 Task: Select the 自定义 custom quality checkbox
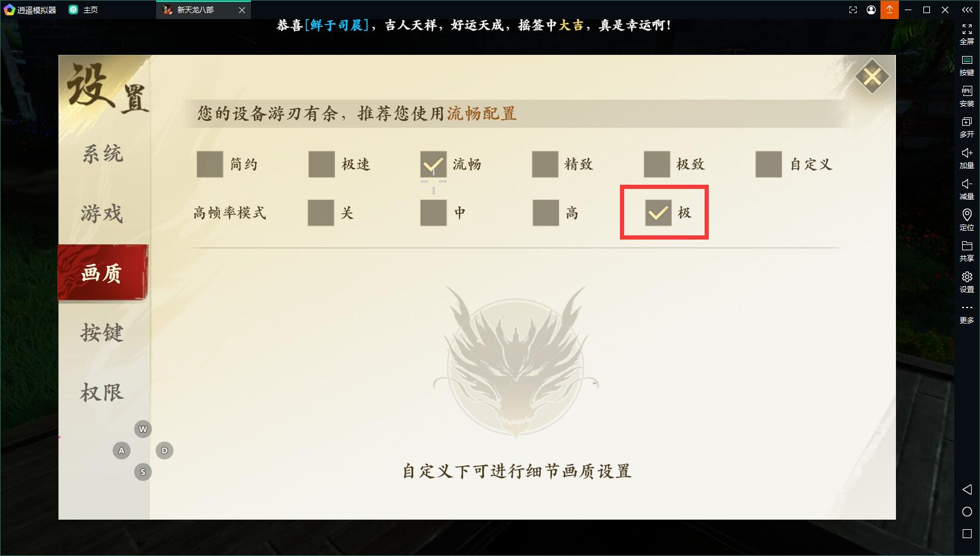(768, 164)
